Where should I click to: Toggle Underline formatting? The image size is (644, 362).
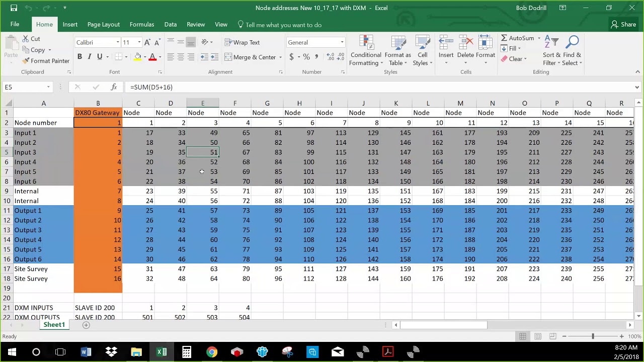coord(100,57)
